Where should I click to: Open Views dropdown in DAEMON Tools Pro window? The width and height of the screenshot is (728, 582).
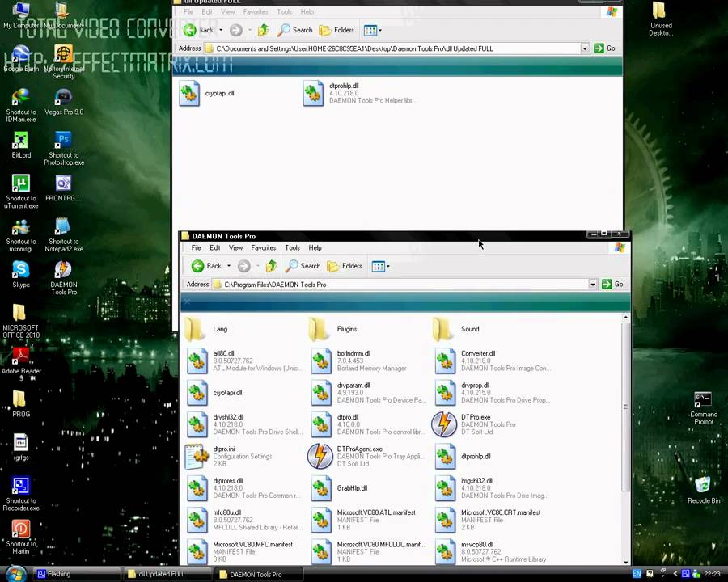(380, 266)
